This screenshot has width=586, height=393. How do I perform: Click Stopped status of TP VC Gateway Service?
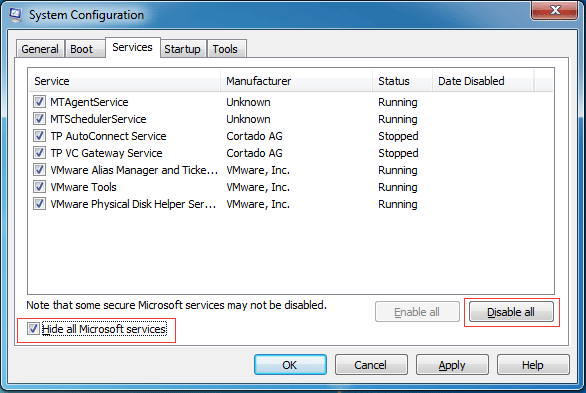point(398,153)
